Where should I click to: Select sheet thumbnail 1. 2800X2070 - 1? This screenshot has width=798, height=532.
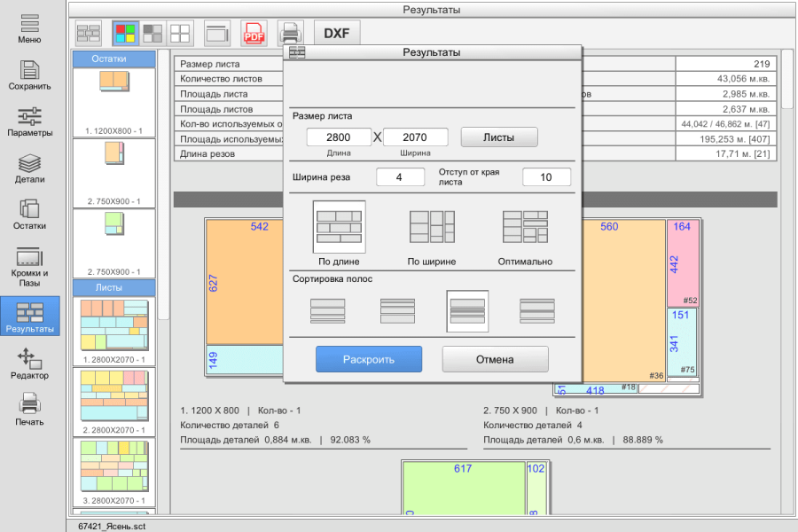114,332
